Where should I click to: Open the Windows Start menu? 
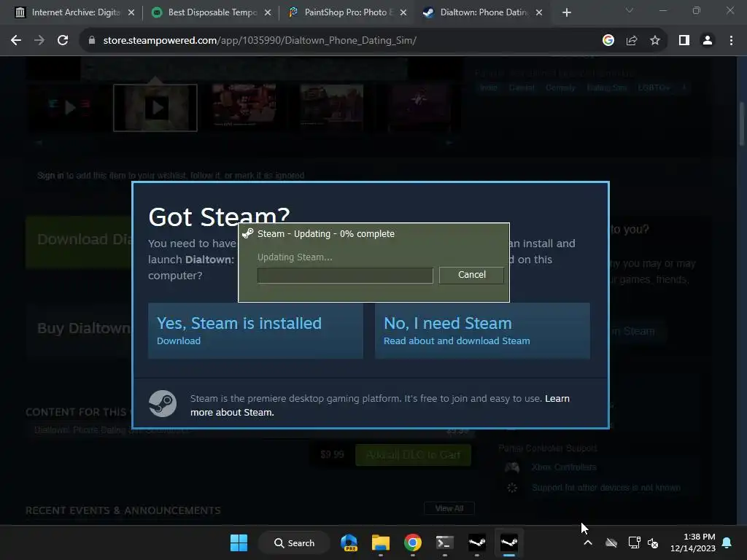[x=239, y=542]
